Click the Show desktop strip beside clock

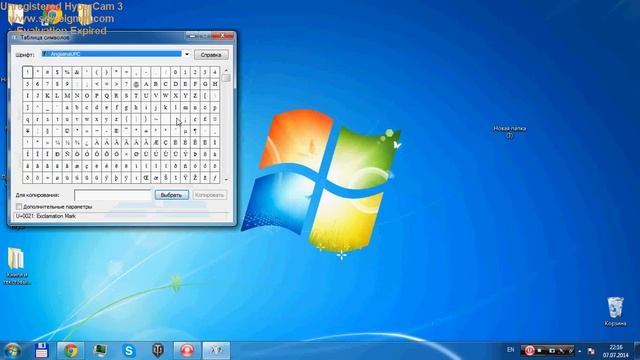pyautogui.click(x=637, y=351)
